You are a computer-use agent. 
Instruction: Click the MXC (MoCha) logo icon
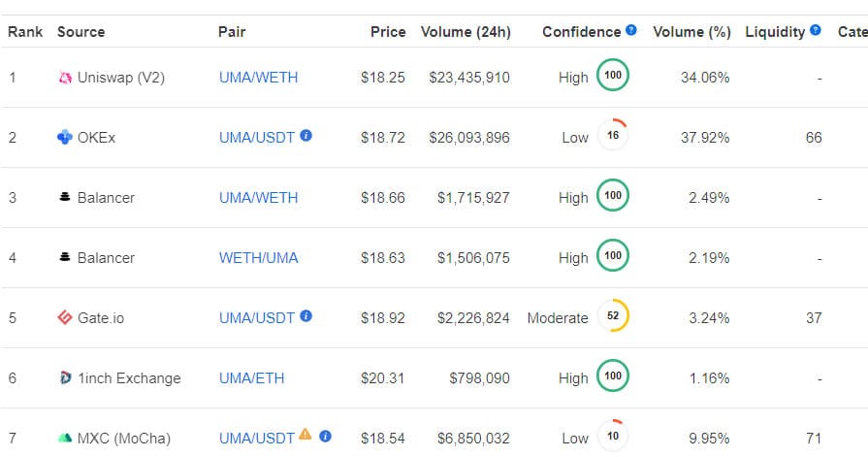coord(65,438)
